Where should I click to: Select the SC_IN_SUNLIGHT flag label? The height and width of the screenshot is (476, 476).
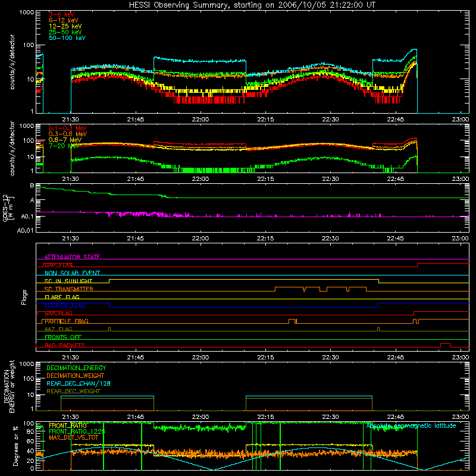click(x=68, y=281)
